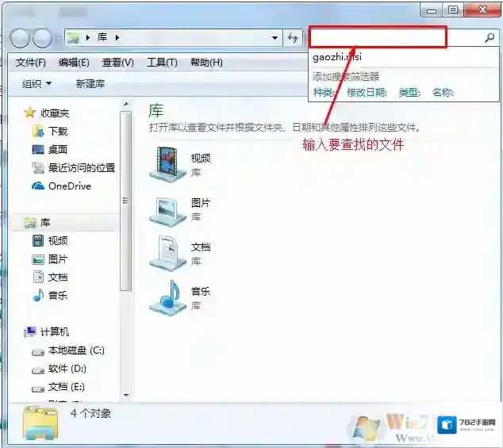Select 桌面 label in navigation pane
Image resolution: width=503 pixels, height=448 pixels.
point(58,149)
